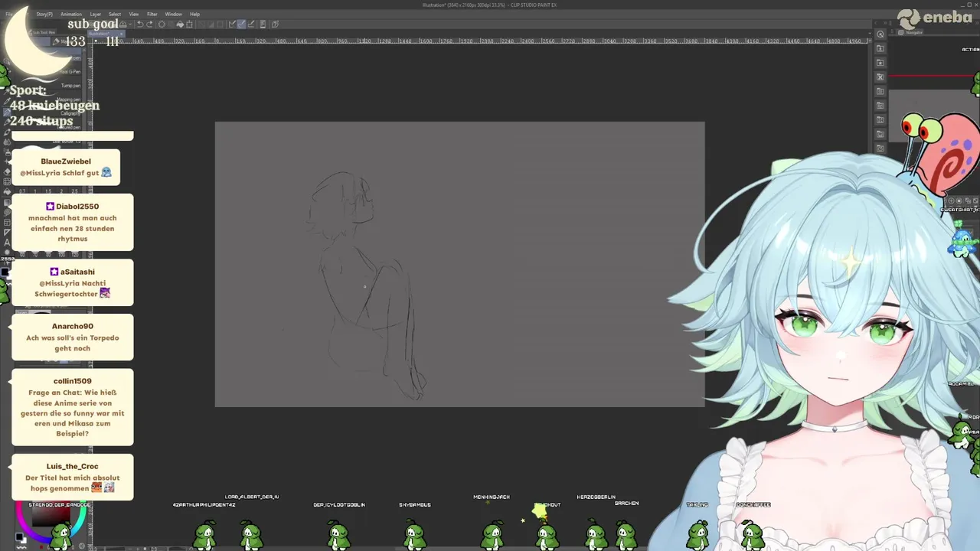
Task: Select the Pen tool in the tool palette
Action: [x=7, y=112]
